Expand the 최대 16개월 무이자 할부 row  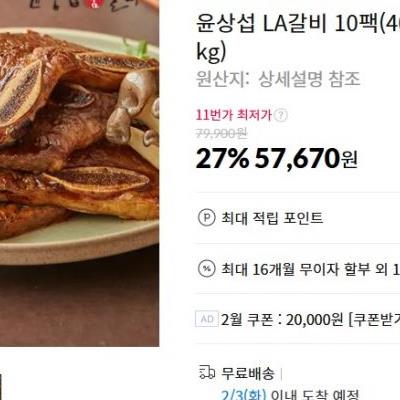[298, 269]
